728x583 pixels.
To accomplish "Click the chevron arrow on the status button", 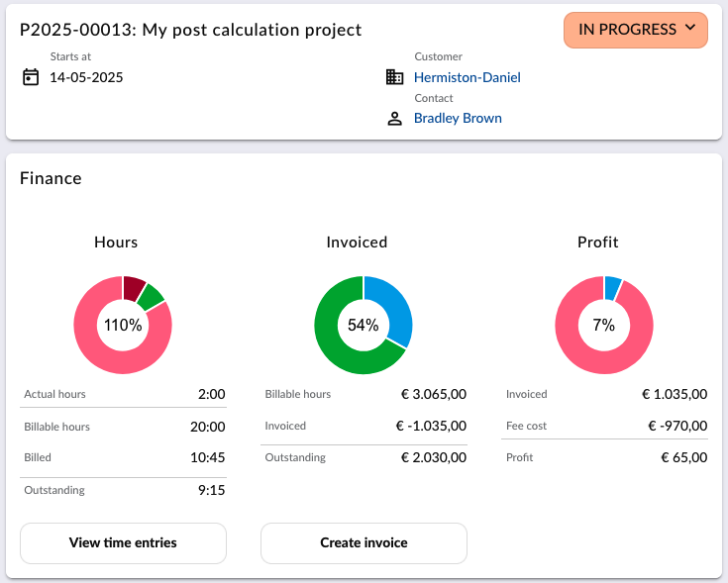I will pos(690,28).
